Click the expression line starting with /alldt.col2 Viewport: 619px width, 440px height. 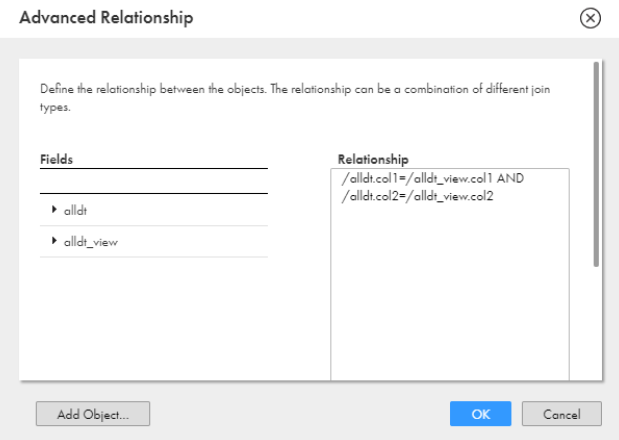coord(417,196)
